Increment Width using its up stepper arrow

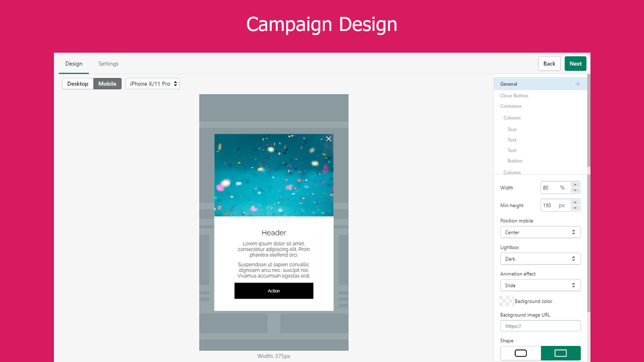[x=575, y=185]
